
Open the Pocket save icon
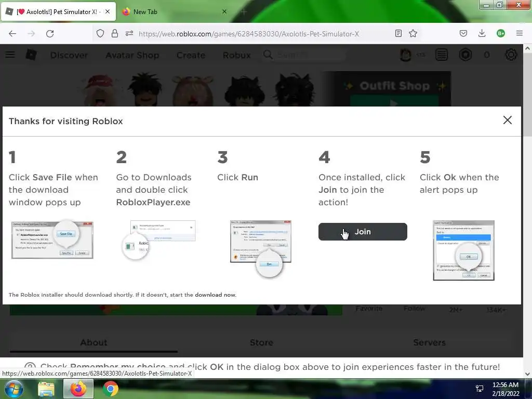click(463, 33)
